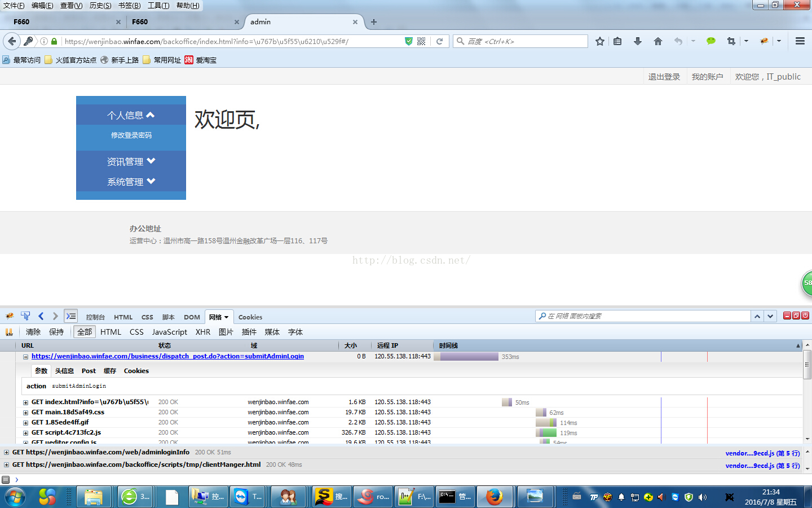This screenshot has height=508, width=812.
Task: Filter network requests by 字体
Action: pyautogui.click(x=295, y=332)
